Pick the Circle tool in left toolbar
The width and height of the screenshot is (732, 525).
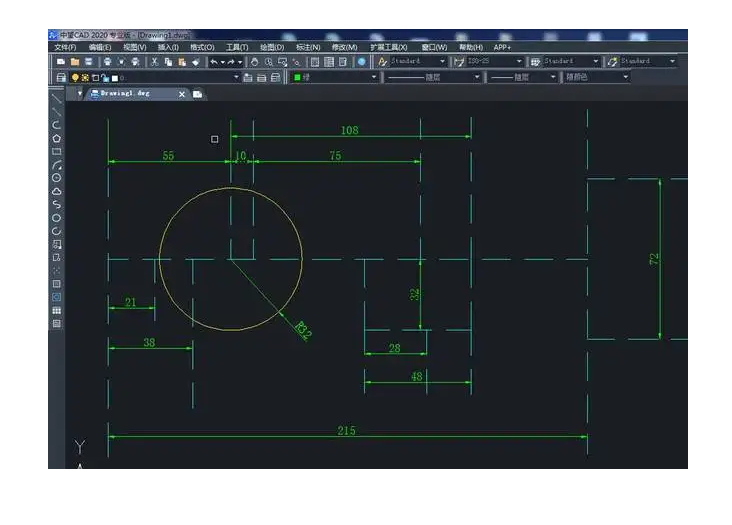(57, 177)
